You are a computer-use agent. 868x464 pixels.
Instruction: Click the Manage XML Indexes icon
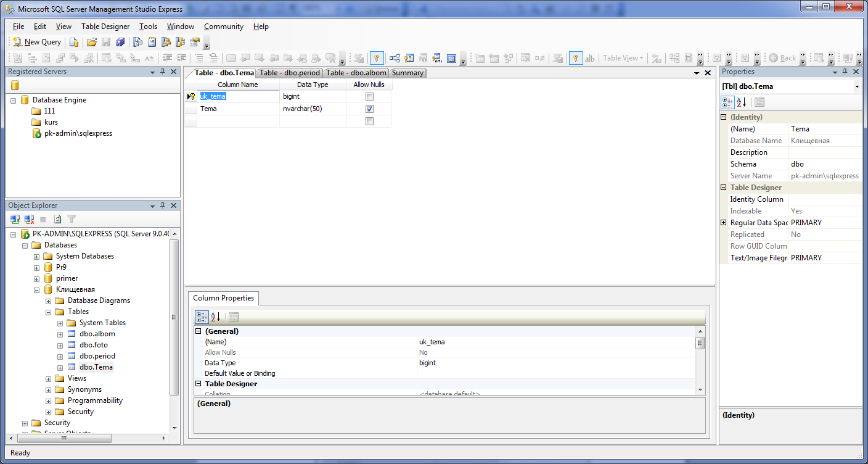coord(437,58)
